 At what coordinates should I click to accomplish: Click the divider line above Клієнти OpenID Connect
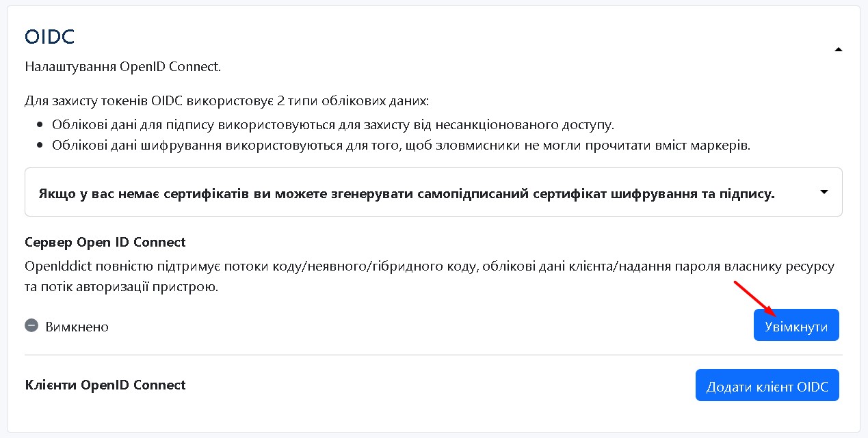433,355
